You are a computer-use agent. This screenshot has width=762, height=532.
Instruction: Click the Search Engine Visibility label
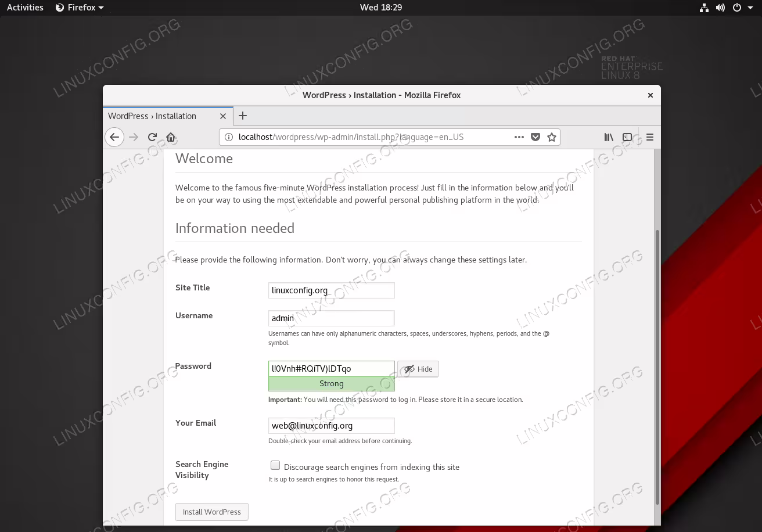pos(202,469)
